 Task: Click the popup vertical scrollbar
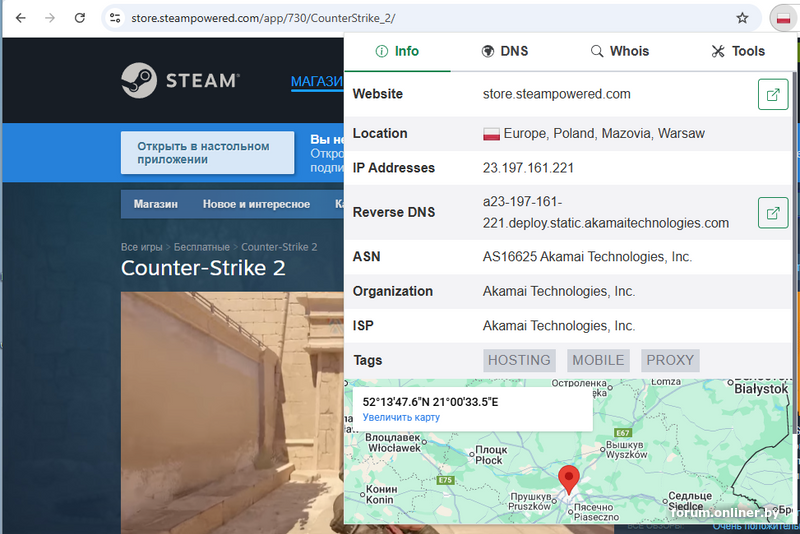tap(794, 255)
